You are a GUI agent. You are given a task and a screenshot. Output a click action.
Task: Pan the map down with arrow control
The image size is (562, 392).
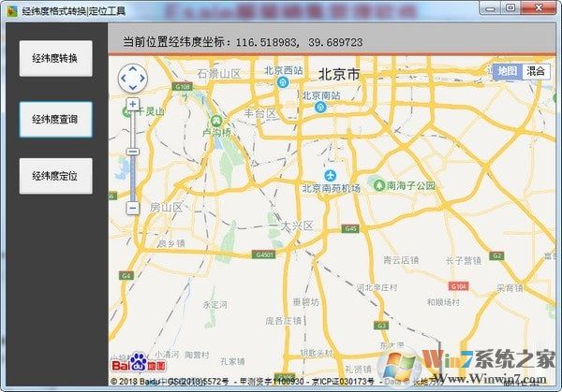(134, 87)
